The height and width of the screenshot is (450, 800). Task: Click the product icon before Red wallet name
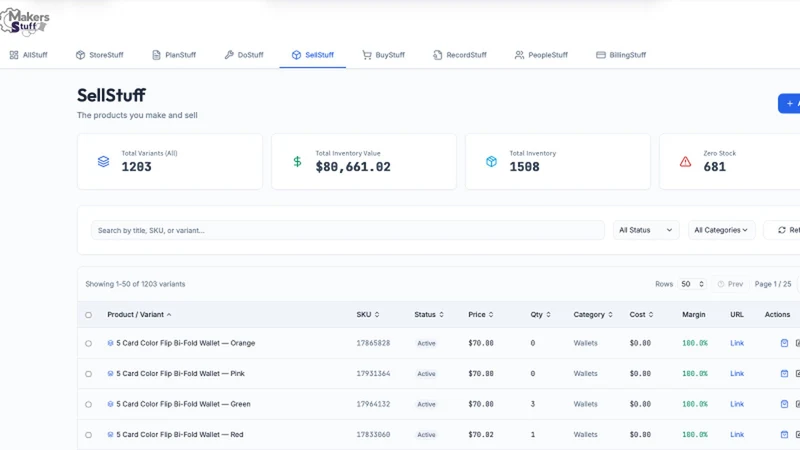point(110,434)
